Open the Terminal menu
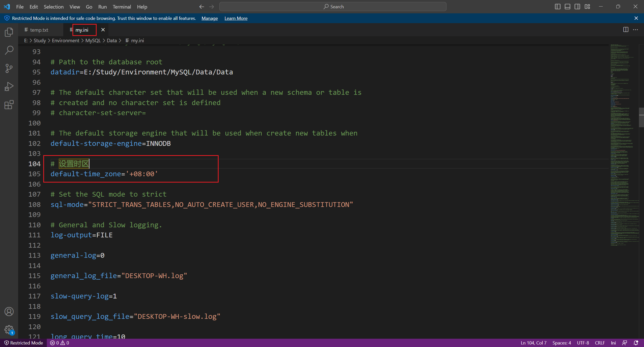Viewport: 644px width, 347px height. pos(122,7)
